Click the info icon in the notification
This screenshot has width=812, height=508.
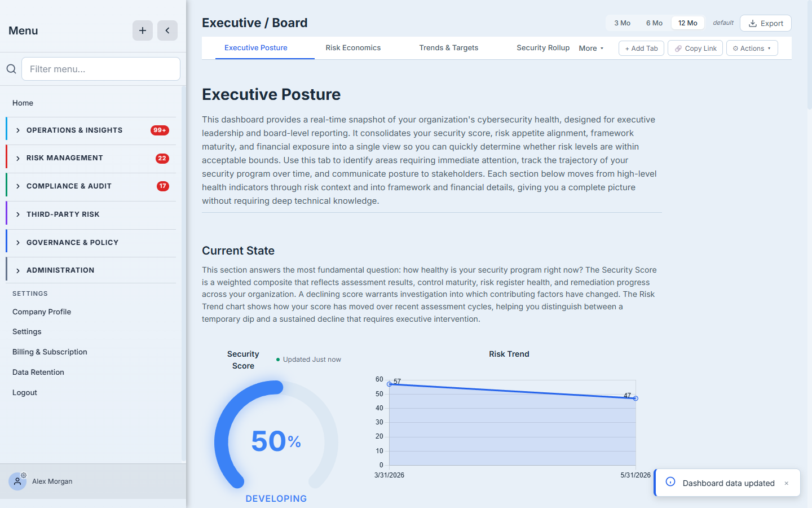point(670,481)
